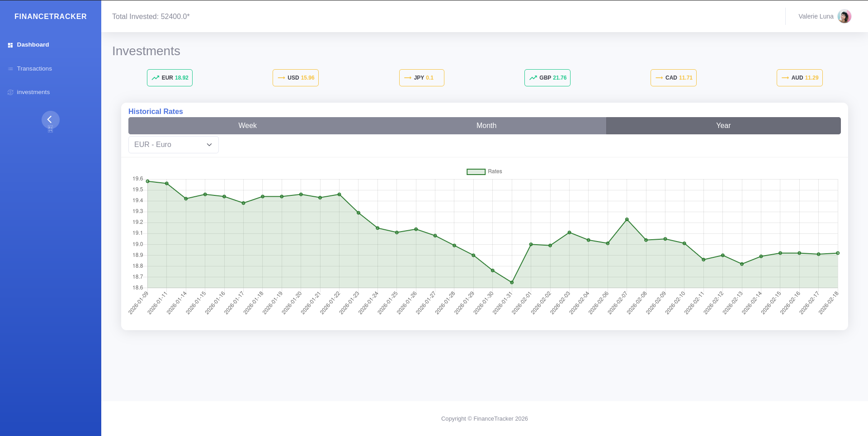This screenshot has width=868, height=436.
Task: Click the GBP trending-up arrow icon
Action: 533,78
